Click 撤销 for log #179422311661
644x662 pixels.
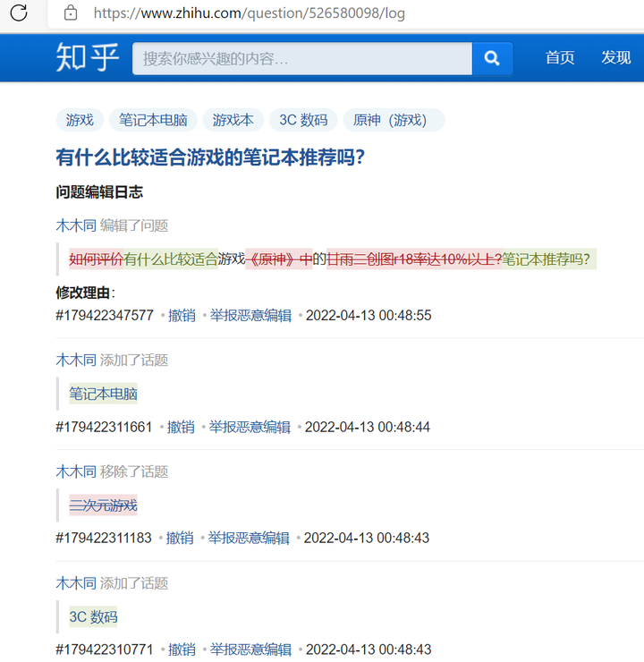(x=181, y=427)
